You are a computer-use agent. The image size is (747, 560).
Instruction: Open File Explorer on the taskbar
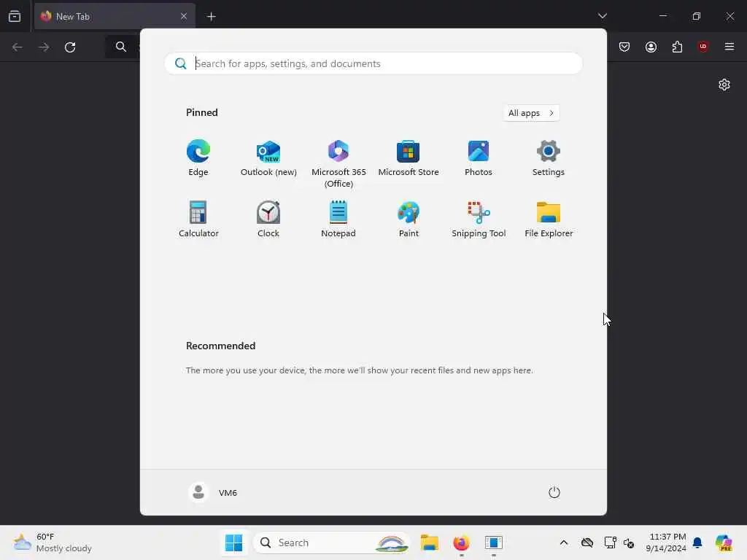429,542
